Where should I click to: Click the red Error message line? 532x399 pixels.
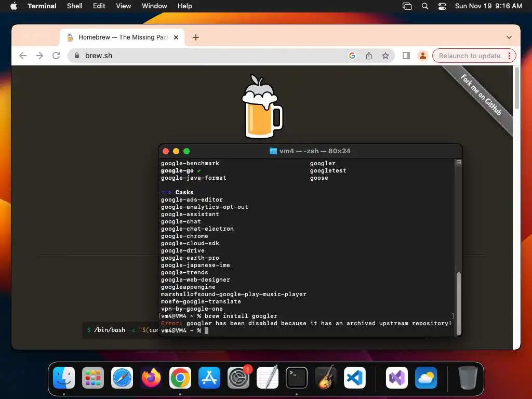pos(306,323)
